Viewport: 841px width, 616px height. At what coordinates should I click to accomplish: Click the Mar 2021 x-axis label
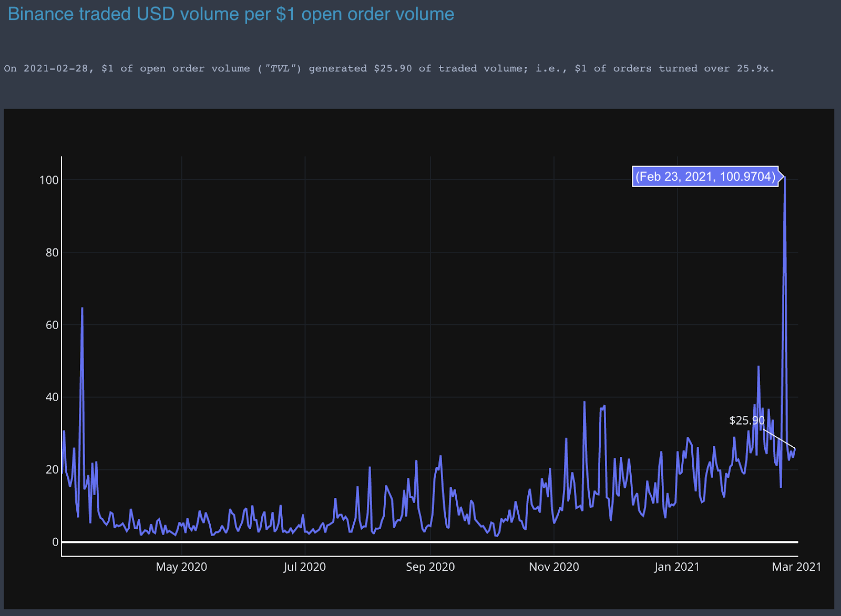coord(796,567)
